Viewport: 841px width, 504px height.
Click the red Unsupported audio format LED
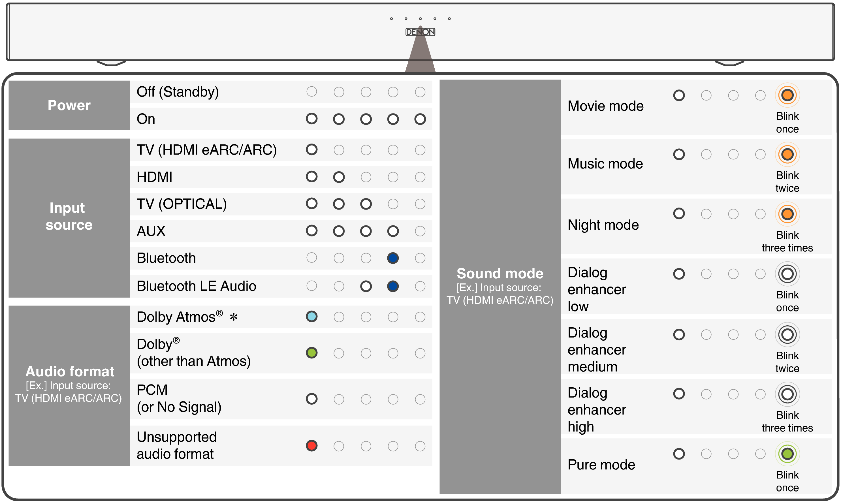click(311, 446)
